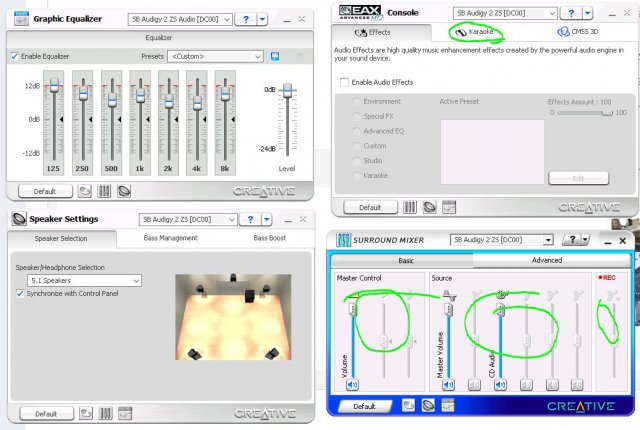This screenshot has height=430, width=640.
Task: Open the Bass Management tab
Action: pyautogui.click(x=170, y=239)
